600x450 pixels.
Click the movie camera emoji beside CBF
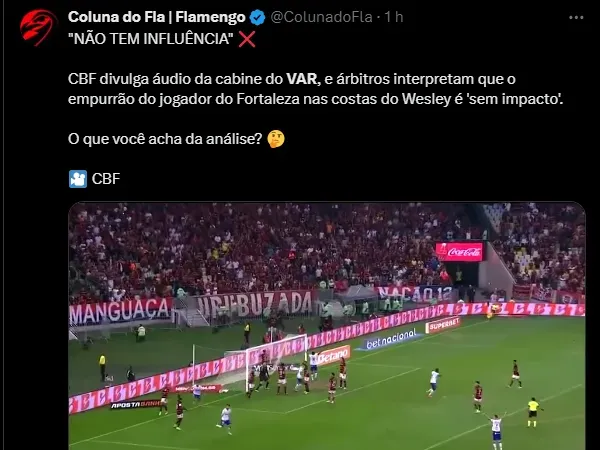(x=78, y=179)
